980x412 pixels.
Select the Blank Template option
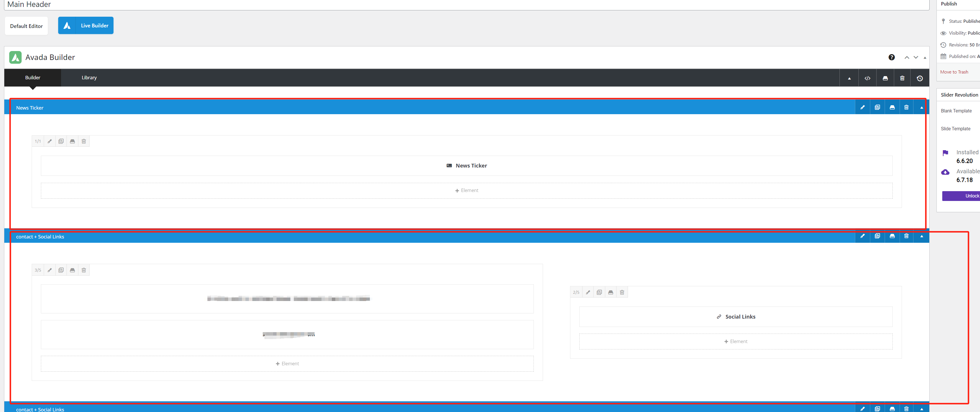(956, 111)
